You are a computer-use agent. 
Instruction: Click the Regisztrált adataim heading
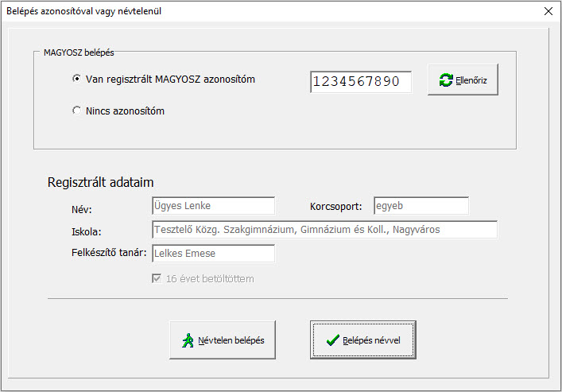point(101,182)
